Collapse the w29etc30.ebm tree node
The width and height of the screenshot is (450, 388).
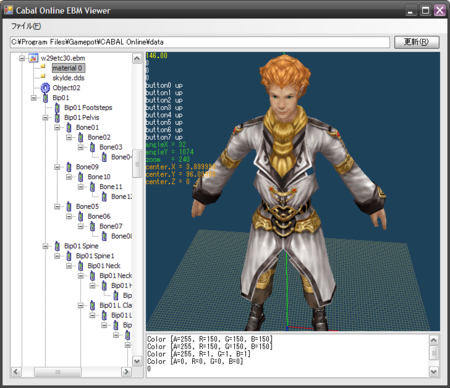point(22,58)
